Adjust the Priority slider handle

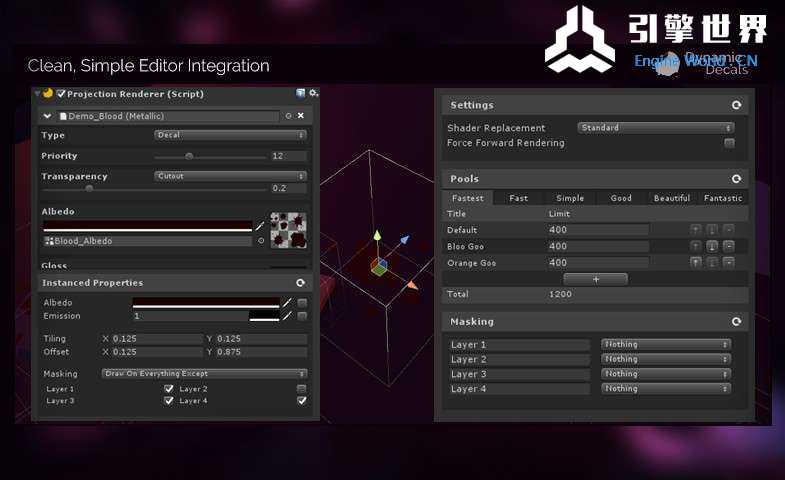point(189,156)
